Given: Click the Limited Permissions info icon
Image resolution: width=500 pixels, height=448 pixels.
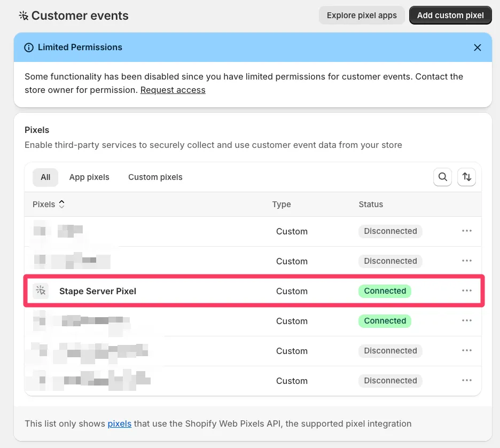Looking at the screenshot, I should pos(29,48).
